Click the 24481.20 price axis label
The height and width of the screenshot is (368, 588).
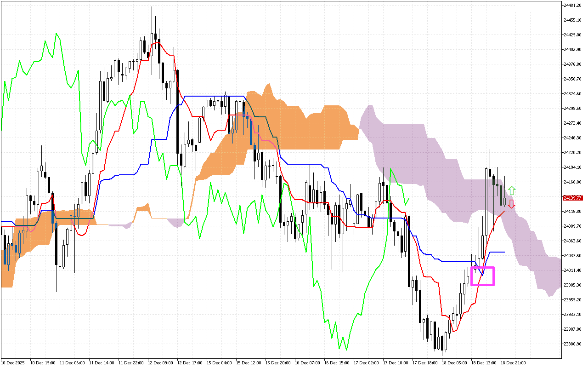click(573, 6)
